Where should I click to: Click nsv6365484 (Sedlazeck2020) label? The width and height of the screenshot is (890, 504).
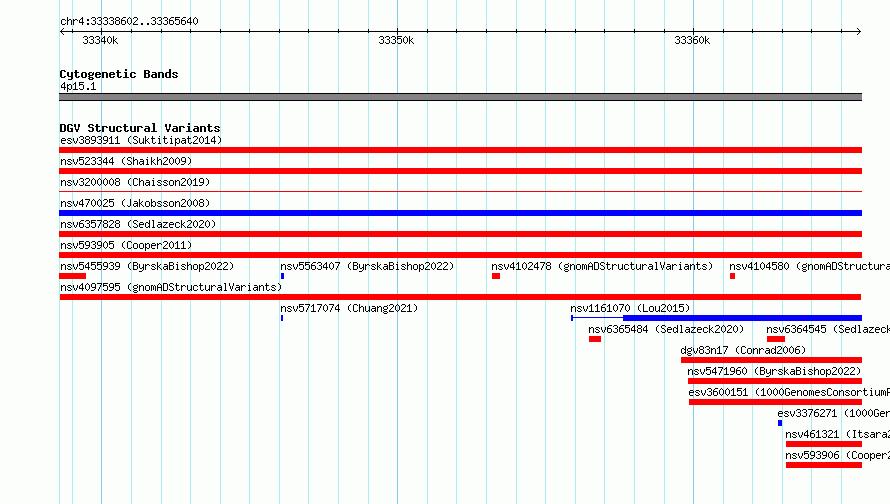666,329
